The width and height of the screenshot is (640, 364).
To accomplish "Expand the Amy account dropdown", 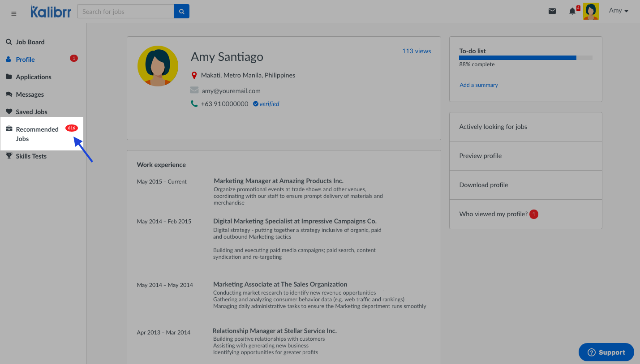I will click(x=619, y=11).
